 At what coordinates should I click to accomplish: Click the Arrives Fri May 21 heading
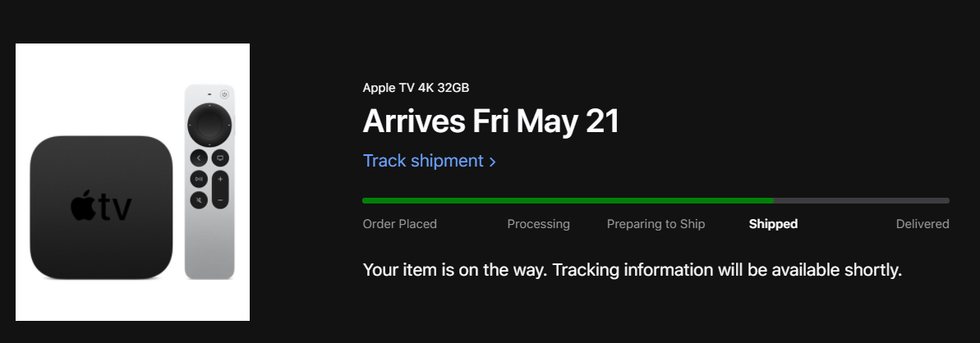490,121
